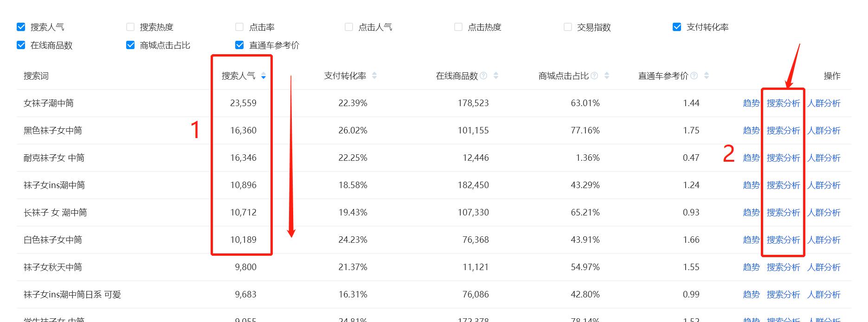This screenshot has height=322, width=868.
Task: Sort by 商城点击占比 column arrows
Action: [x=607, y=76]
